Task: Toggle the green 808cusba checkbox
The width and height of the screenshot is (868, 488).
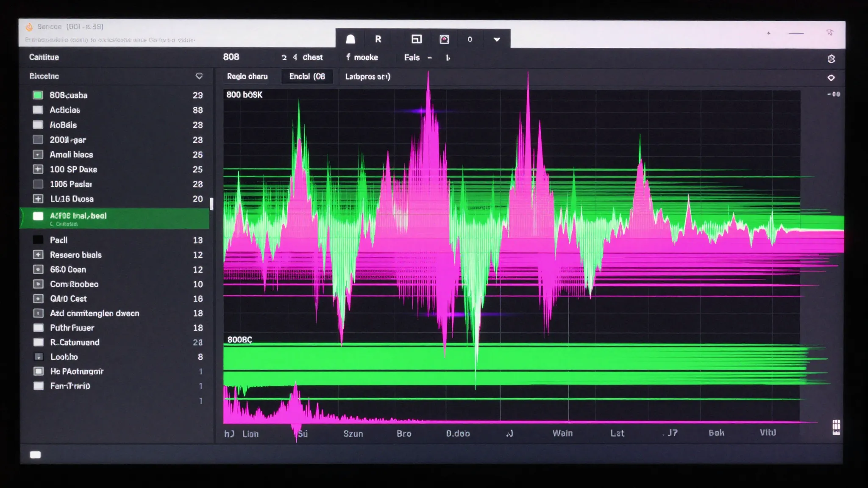Action: coord(38,95)
